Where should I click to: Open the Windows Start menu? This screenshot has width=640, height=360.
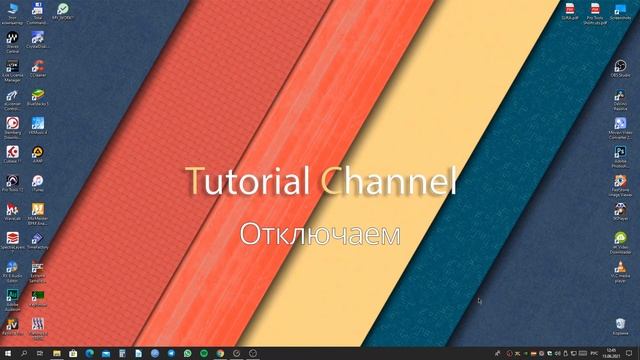tap(8, 353)
